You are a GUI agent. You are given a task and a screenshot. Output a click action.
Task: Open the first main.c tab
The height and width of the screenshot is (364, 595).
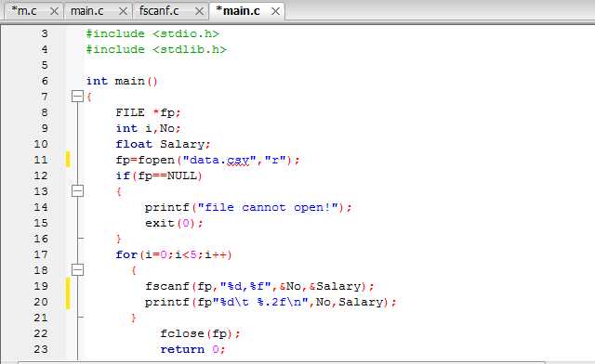tap(86, 11)
